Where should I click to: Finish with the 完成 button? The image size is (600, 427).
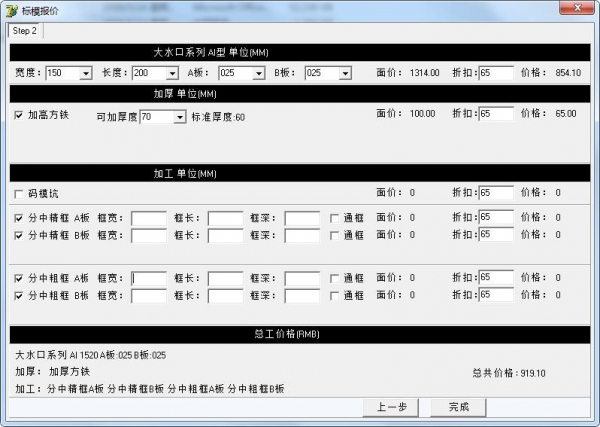[458, 407]
